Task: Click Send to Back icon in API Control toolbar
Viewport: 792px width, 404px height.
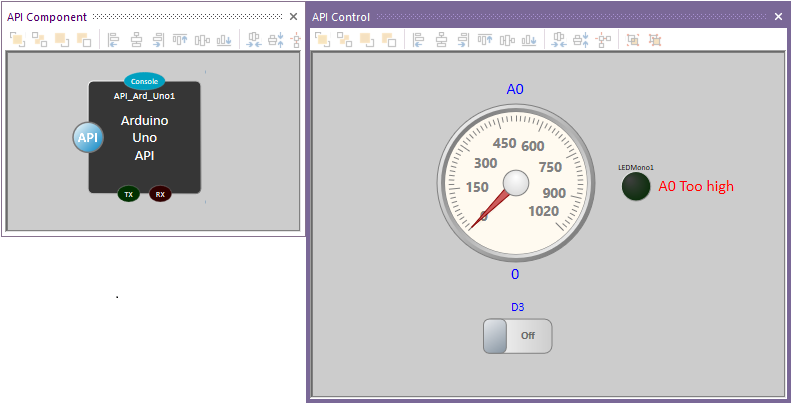Action: (x=388, y=40)
